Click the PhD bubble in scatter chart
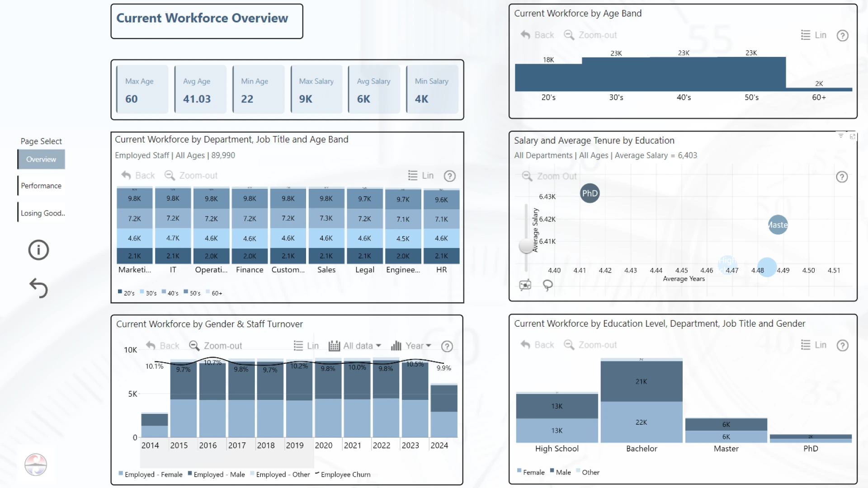This screenshot has width=868, height=488. point(590,193)
